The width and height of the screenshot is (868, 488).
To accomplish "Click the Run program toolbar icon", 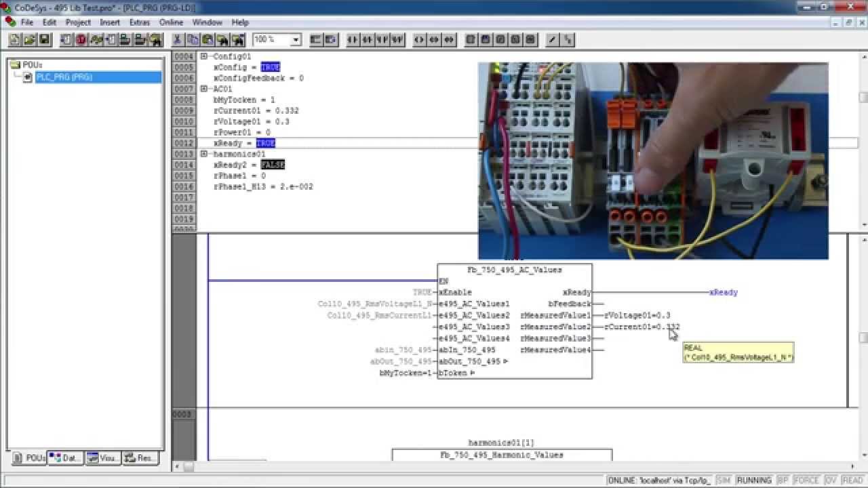I will 66,40.
